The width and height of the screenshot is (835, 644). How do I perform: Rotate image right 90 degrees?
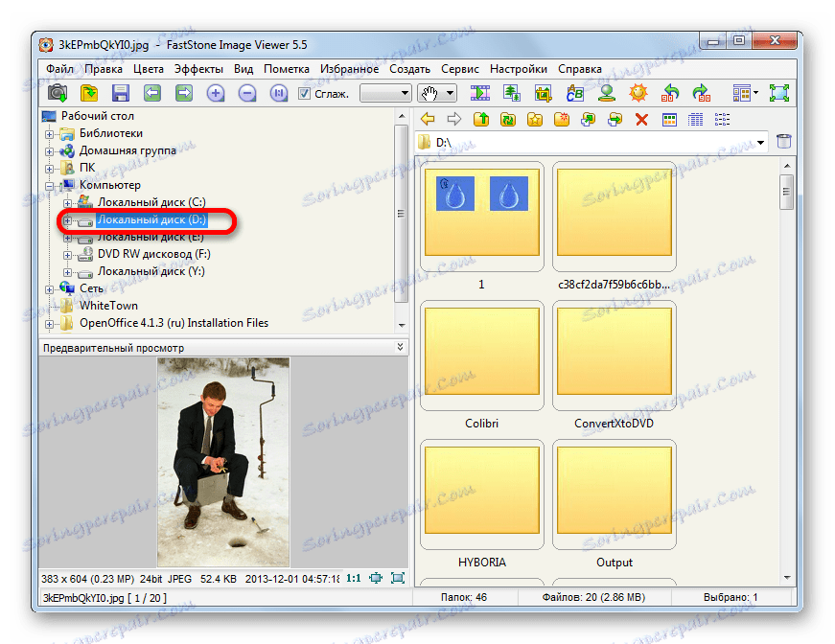[x=702, y=93]
